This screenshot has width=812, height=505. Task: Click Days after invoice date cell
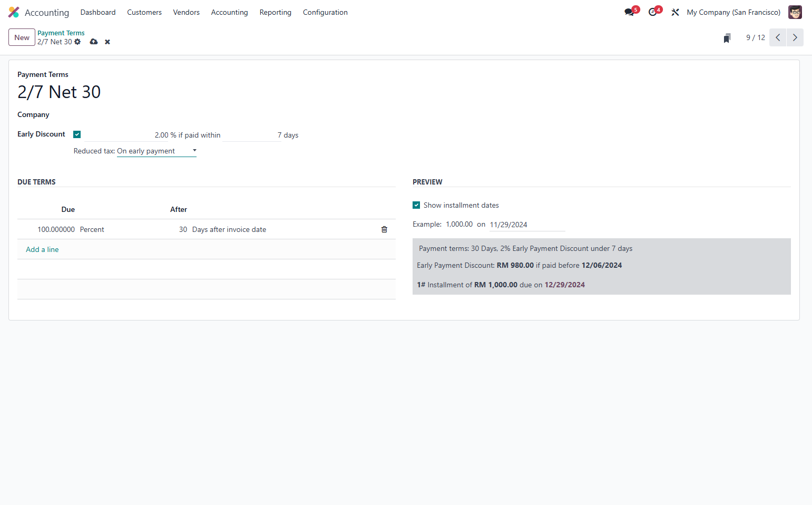tap(229, 229)
